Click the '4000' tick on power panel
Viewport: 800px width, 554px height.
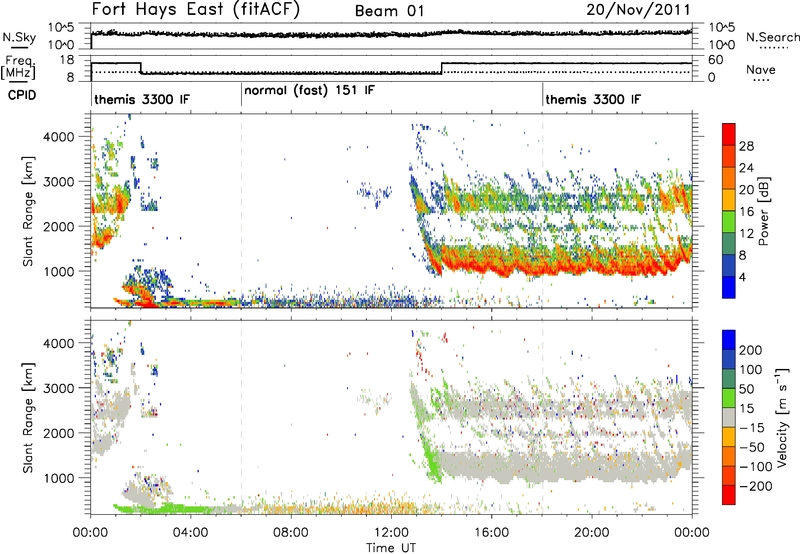pyautogui.click(x=59, y=137)
